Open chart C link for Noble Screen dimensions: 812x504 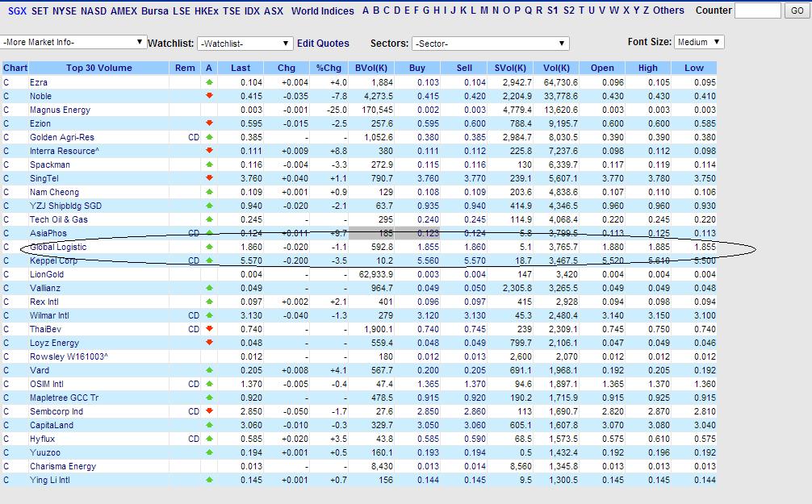point(6,96)
